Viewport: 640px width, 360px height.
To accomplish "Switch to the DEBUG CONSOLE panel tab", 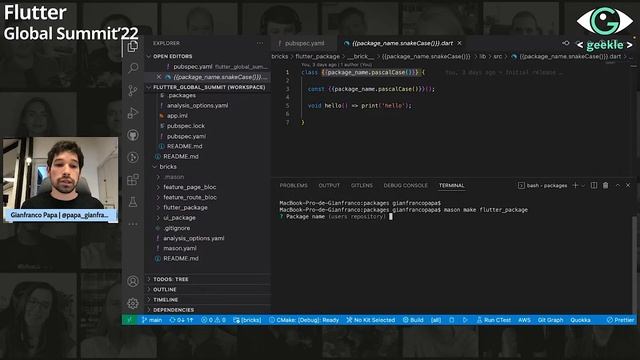I will (x=405, y=185).
